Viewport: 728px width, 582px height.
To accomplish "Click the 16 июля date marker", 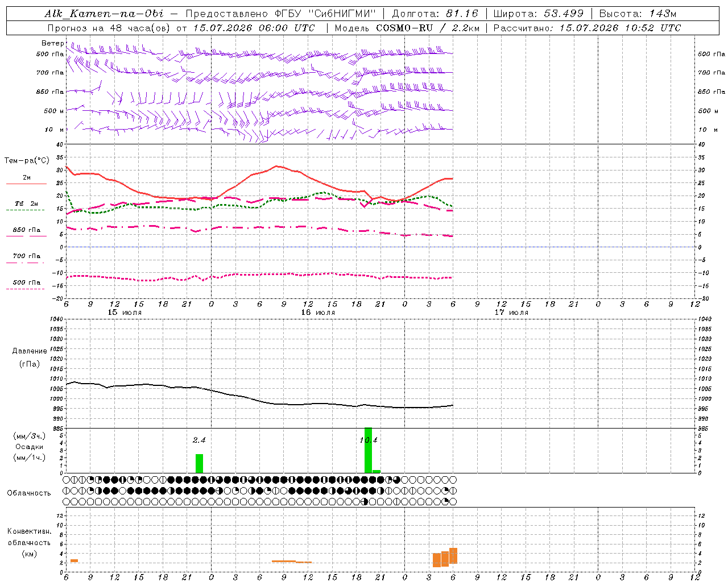I will click(318, 313).
